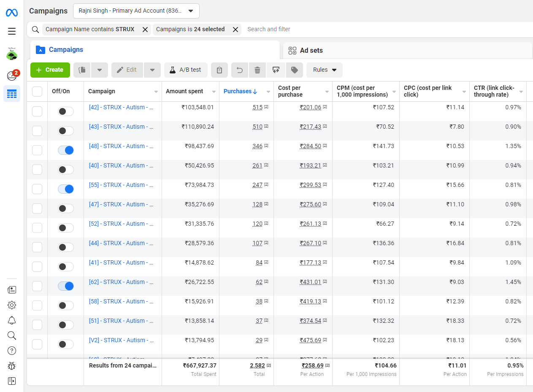Click the ₹667,927.37 Total Spent value
Image resolution: width=533 pixels, height=392 pixels.
200,365
